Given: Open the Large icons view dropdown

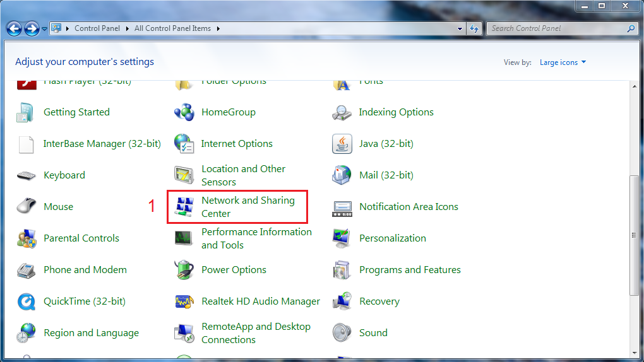Looking at the screenshot, I should coord(563,62).
